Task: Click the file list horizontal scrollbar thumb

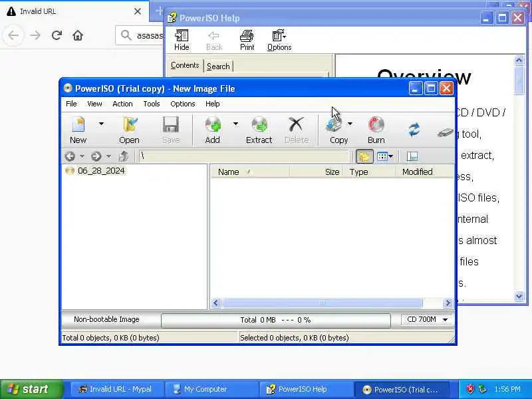Action: pyautogui.click(x=323, y=303)
